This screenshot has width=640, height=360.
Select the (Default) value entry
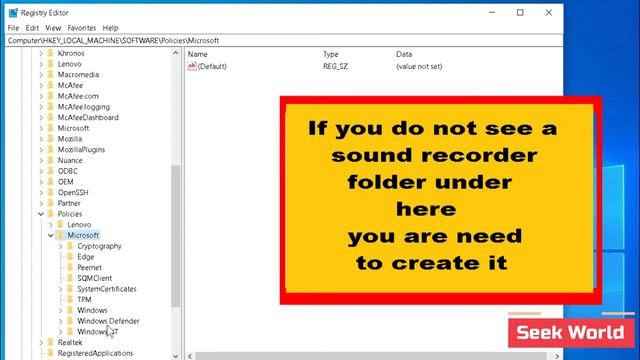(212, 66)
